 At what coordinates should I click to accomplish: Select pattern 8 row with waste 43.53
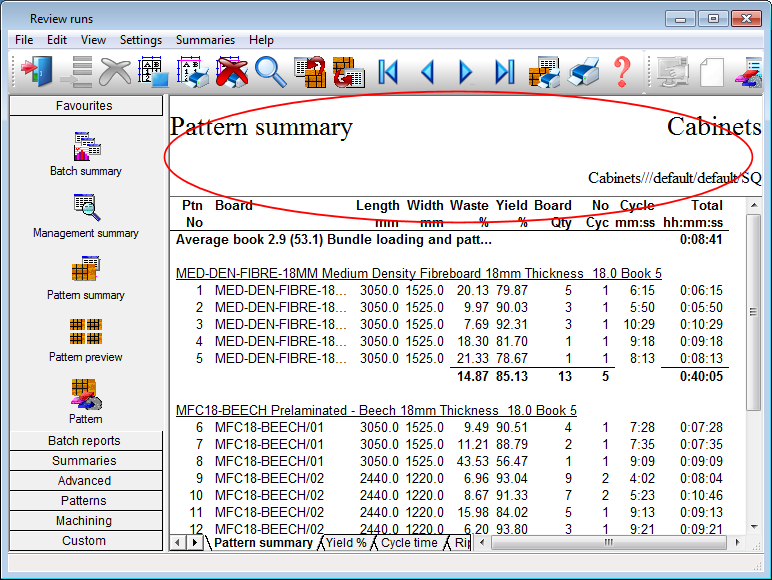coord(451,461)
